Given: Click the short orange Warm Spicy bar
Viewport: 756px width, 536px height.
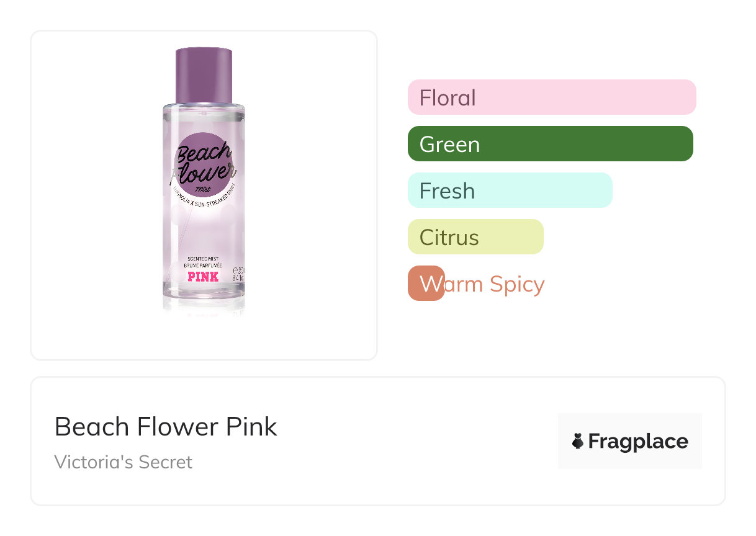Looking at the screenshot, I should click(x=426, y=284).
